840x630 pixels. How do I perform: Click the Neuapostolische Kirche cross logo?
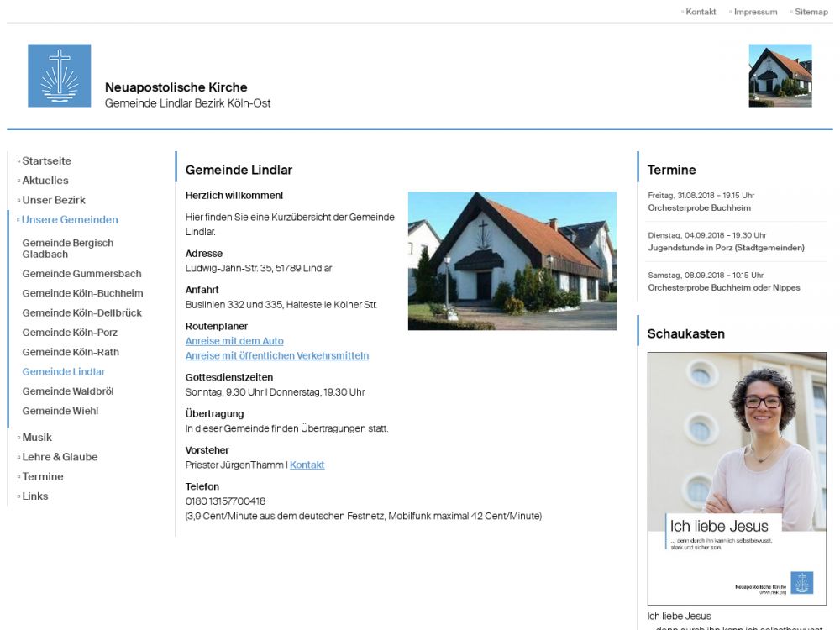[x=59, y=76]
